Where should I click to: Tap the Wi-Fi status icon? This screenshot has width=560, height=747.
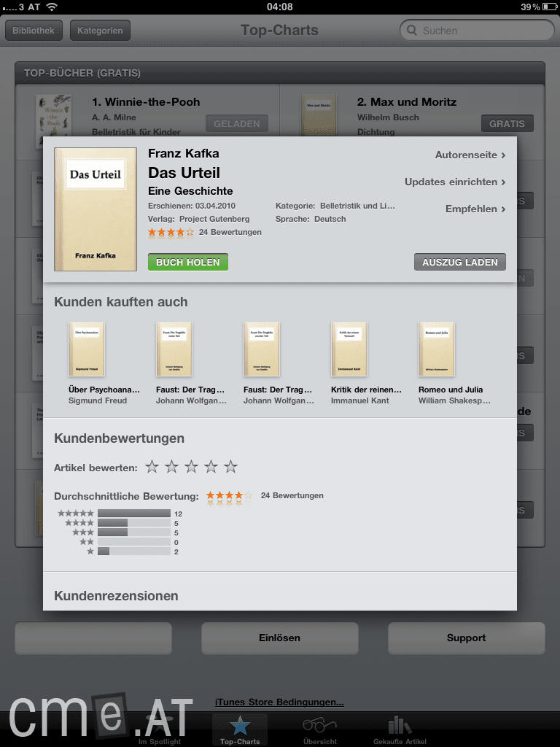point(52,7)
